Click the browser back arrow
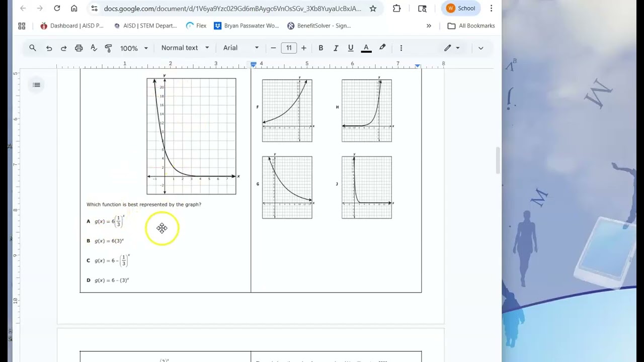This screenshot has width=644, height=362. point(23,9)
